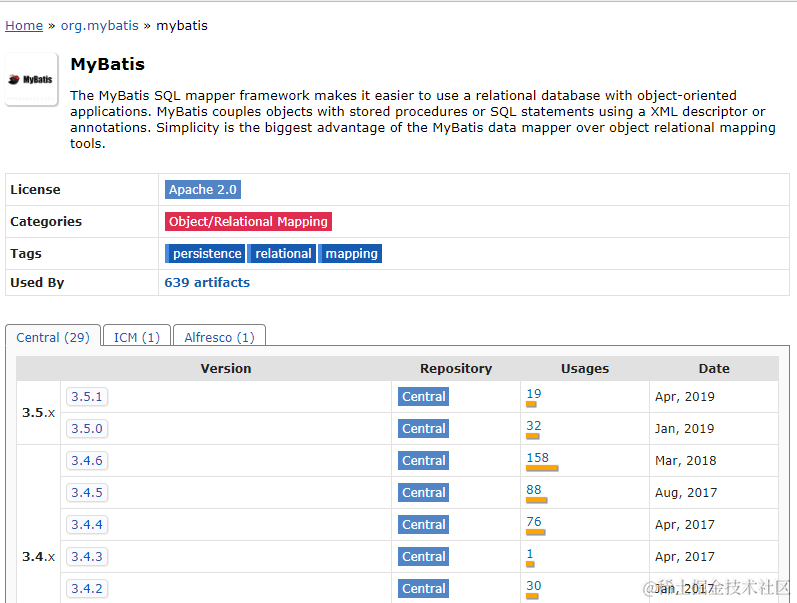The height and width of the screenshot is (603, 797).
Task: Switch to the Alfresco (1) tab
Action: tap(219, 337)
